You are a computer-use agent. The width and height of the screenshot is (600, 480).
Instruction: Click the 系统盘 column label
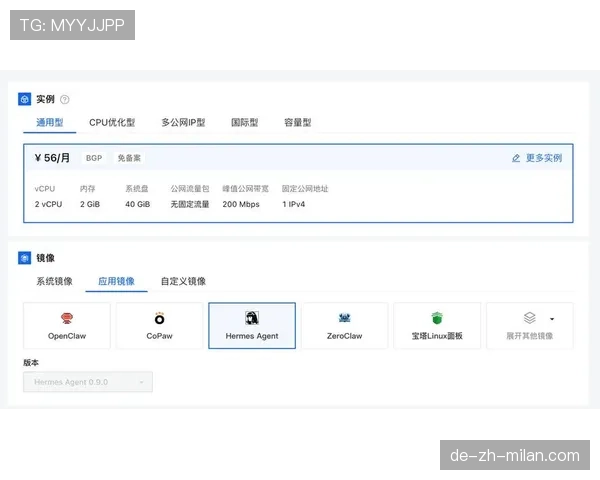pos(137,189)
